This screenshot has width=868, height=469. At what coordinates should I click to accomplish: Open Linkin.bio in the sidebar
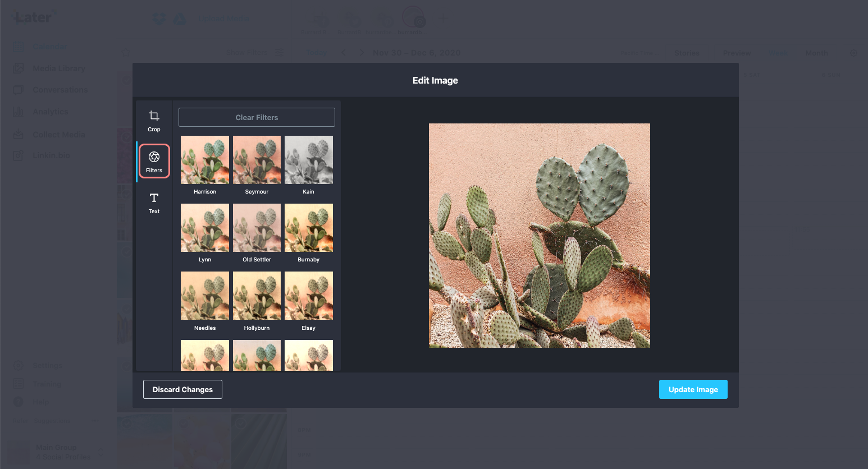[x=51, y=155]
